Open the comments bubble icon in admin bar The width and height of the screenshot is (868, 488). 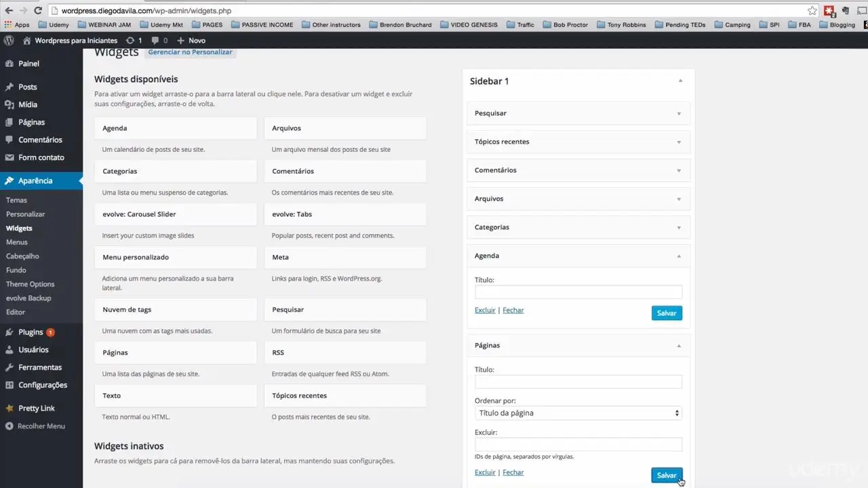[155, 41]
